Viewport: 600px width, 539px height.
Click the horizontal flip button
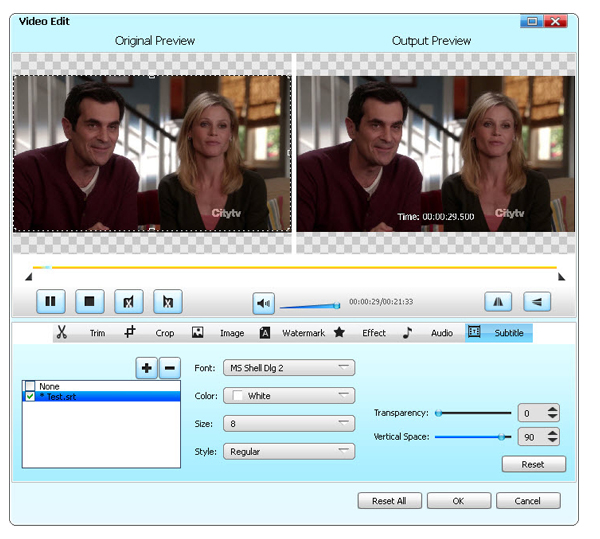pos(498,302)
